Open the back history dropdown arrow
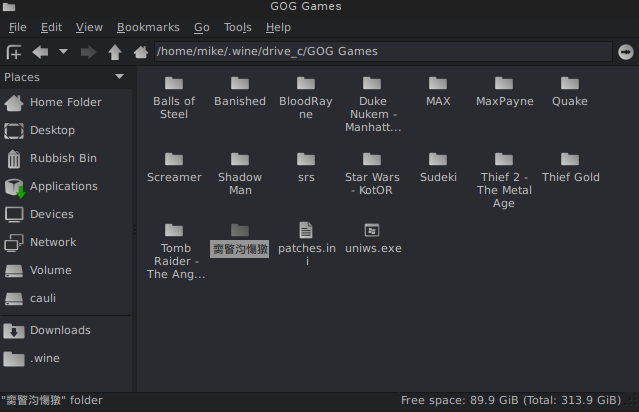Viewport: 639px width, 412px height. pos(63,52)
